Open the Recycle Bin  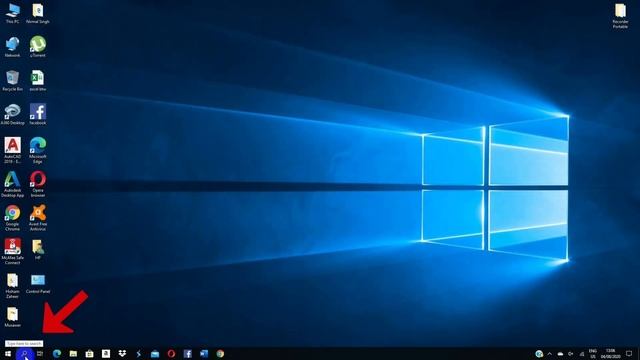(13, 81)
